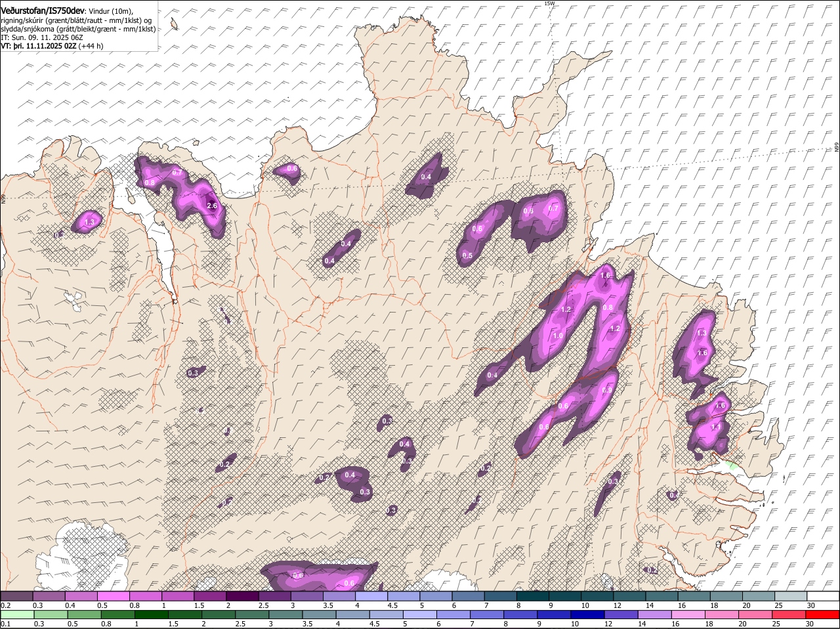Image resolution: width=840 pixels, height=629 pixels.
Task: Pick top legend swatch starting at 0.2
Action: coord(16,596)
